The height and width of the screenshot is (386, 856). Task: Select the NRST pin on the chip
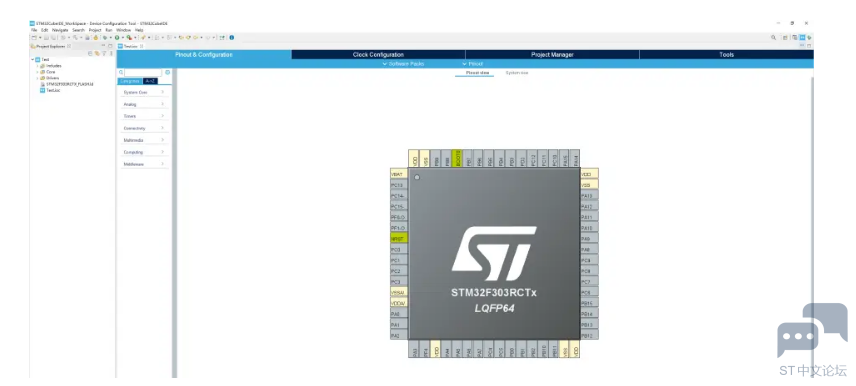[x=399, y=239]
